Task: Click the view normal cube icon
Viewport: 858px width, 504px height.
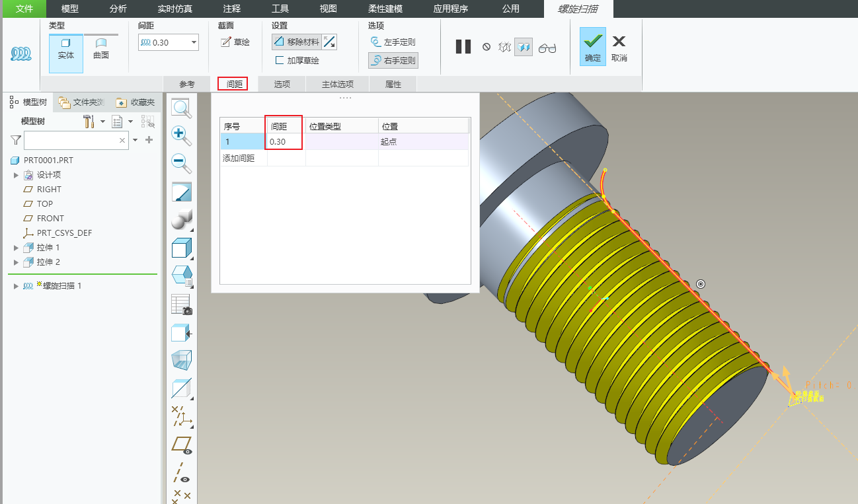Action: 181,333
